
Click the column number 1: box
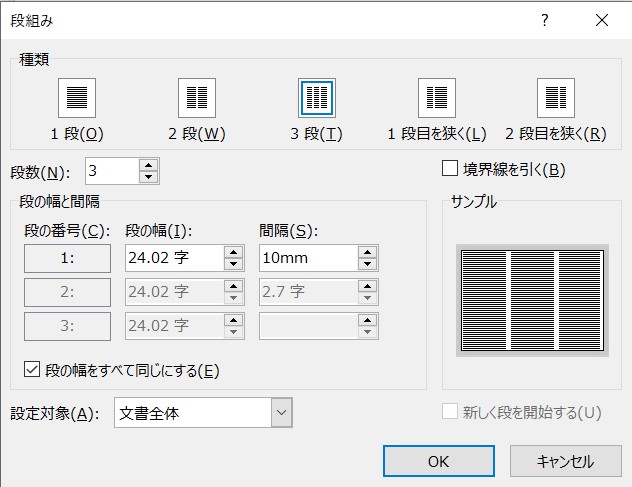click(x=67, y=258)
